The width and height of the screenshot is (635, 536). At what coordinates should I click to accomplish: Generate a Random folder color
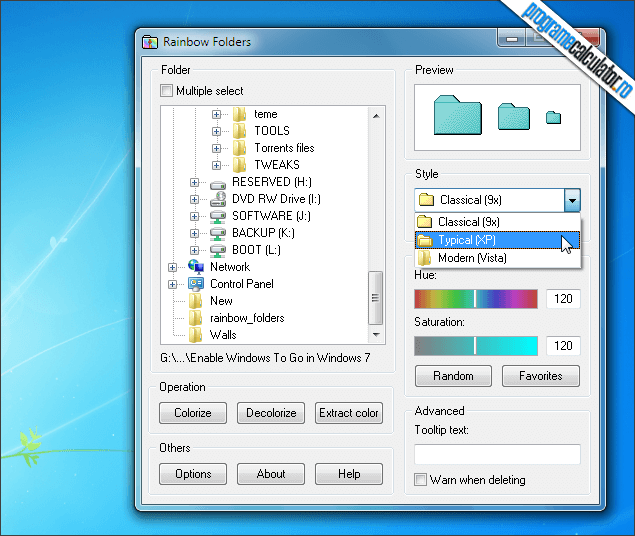(453, 376)
